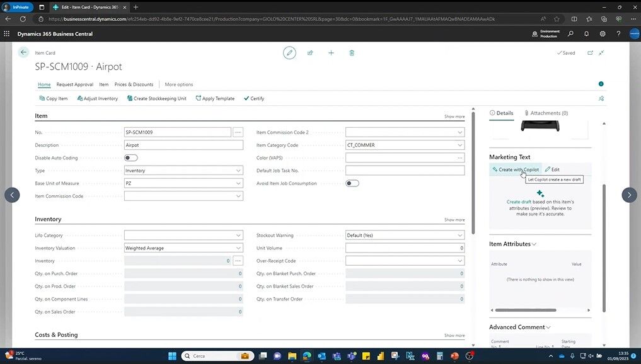
Task: Click the Default Job Task No. field
Action: (405, 171)
